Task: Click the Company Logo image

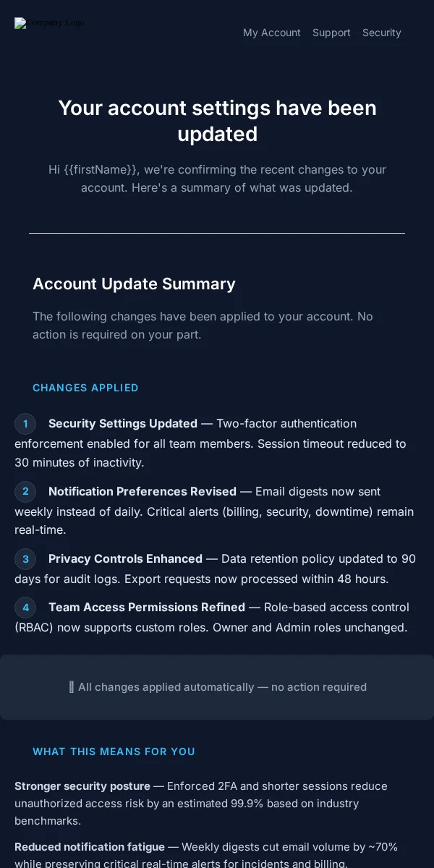Action: [x=50, y=23]
